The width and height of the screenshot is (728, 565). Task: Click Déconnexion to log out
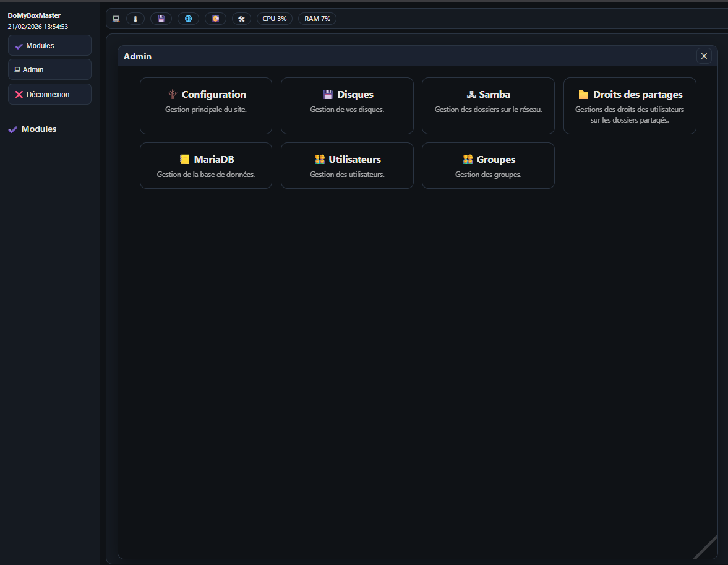pos(49,95)
